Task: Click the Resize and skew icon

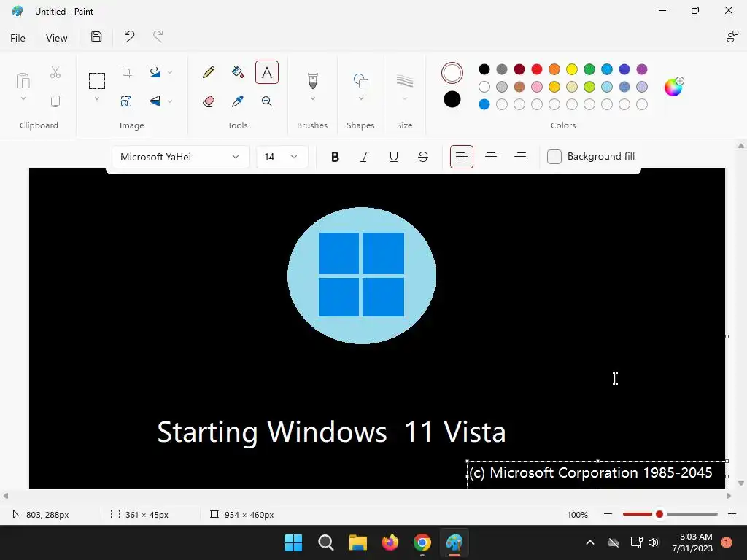Action: [x=126, y=101]
